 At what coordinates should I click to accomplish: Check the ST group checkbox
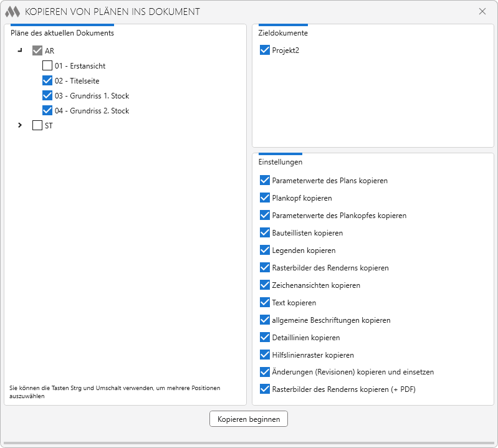coord(37,125)
